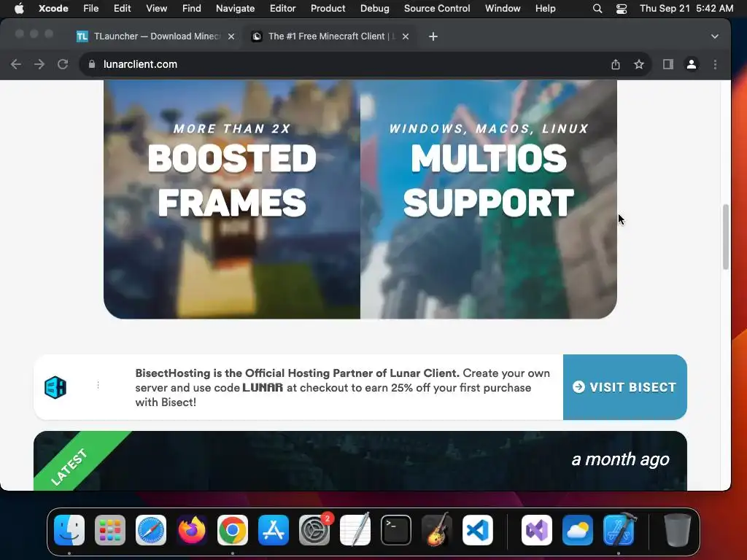Close the TLauncher tab

click(x=231, y=36)
